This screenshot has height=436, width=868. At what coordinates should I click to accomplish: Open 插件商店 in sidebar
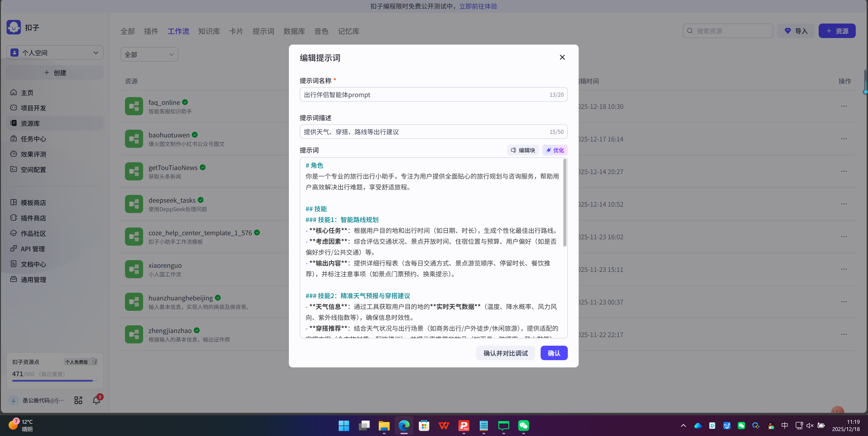(33, 218)
